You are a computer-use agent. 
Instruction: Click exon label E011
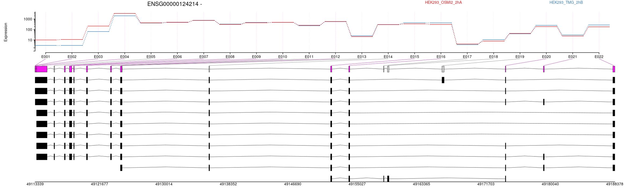tap(309, 57)
